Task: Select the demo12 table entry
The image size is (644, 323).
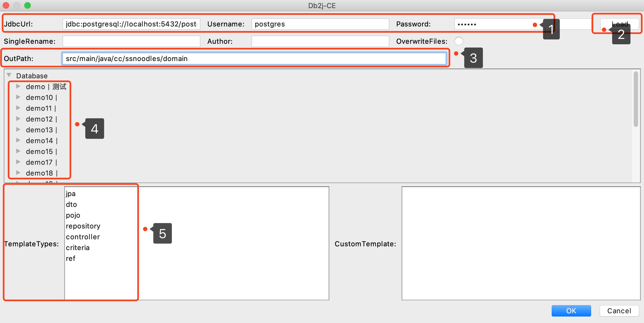Action: (x=39, y=119)
